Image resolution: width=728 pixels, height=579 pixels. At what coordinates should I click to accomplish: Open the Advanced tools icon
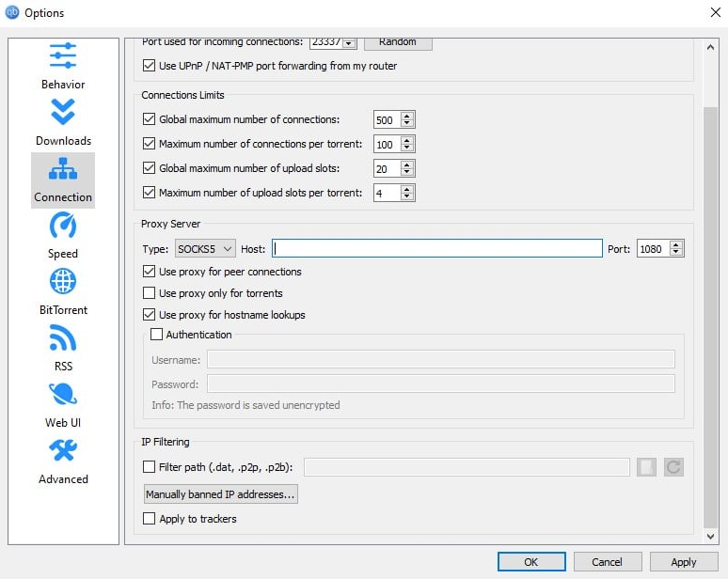pos(63,451)
